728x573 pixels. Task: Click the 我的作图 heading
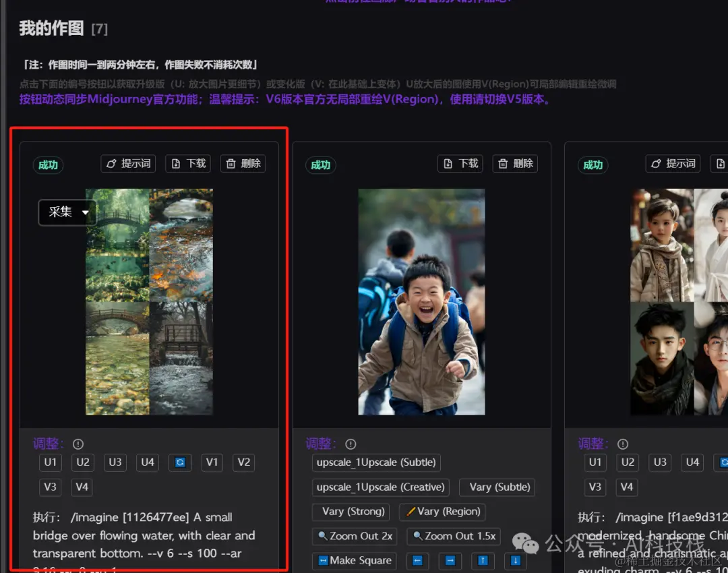pos(51,28)
